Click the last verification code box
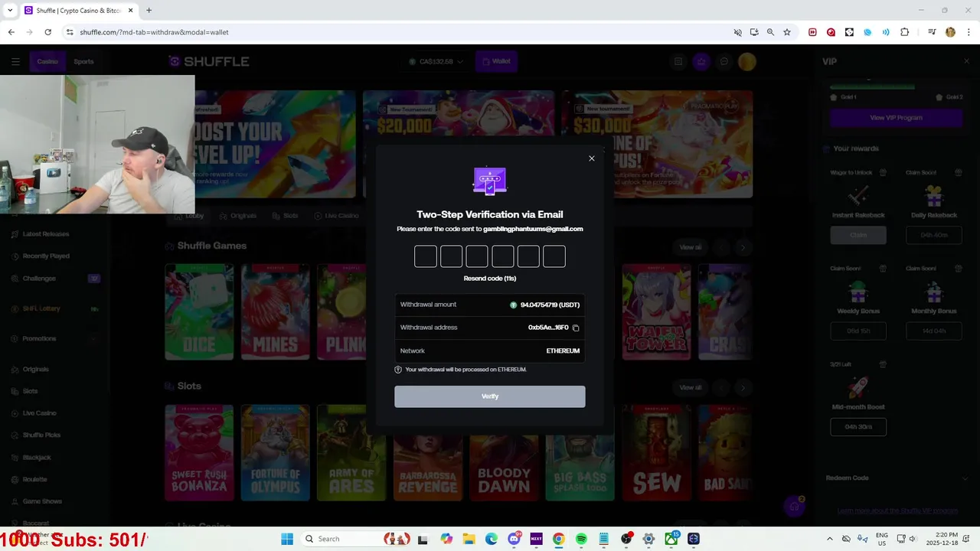980x551 pixels. (x=554, y=256)
